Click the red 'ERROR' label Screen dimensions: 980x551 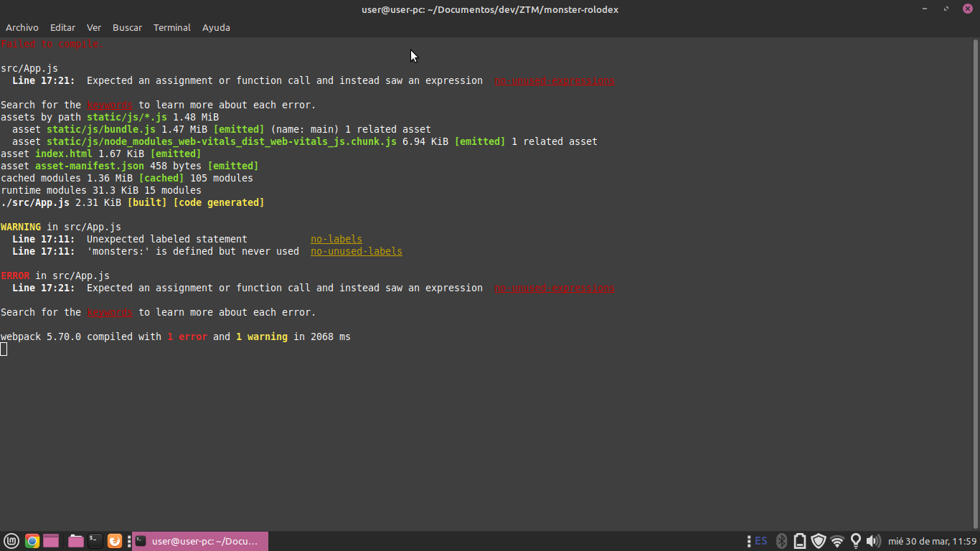coord(15,275)
